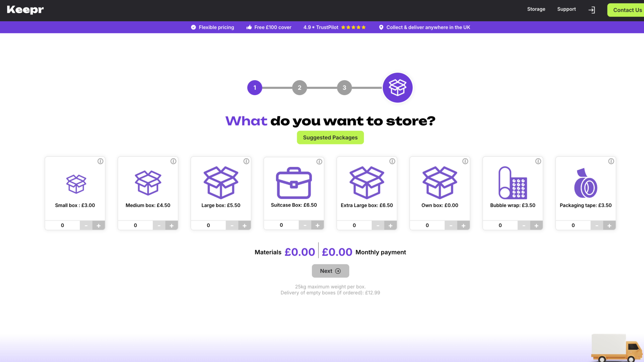Decrease Own box quantity
The image size is (644, 362).
coord(451,225)
